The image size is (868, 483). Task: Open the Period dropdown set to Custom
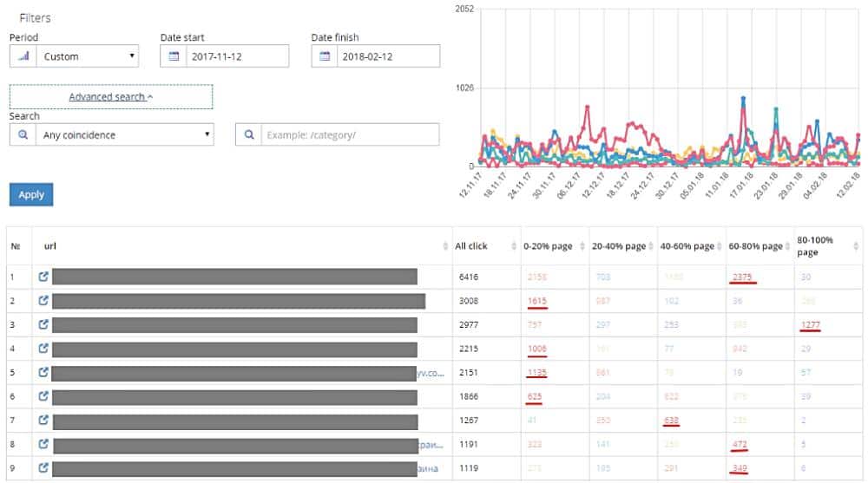click(85, 56)
